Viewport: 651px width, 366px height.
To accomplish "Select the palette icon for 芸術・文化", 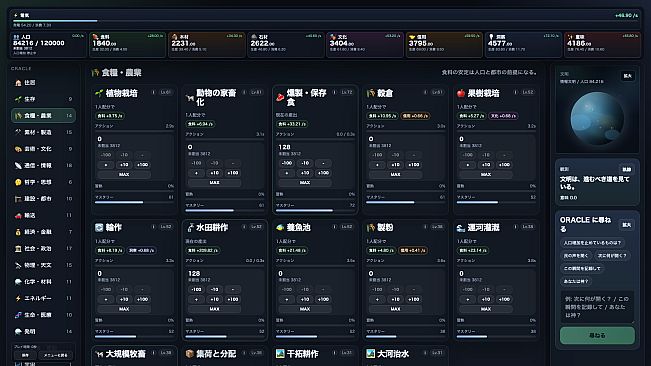I will tap(18, 149).
